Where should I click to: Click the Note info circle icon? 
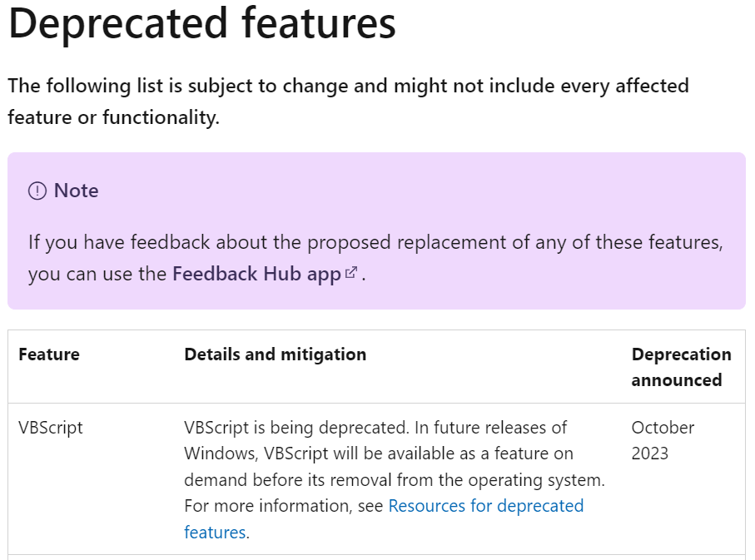coord(37,191)
